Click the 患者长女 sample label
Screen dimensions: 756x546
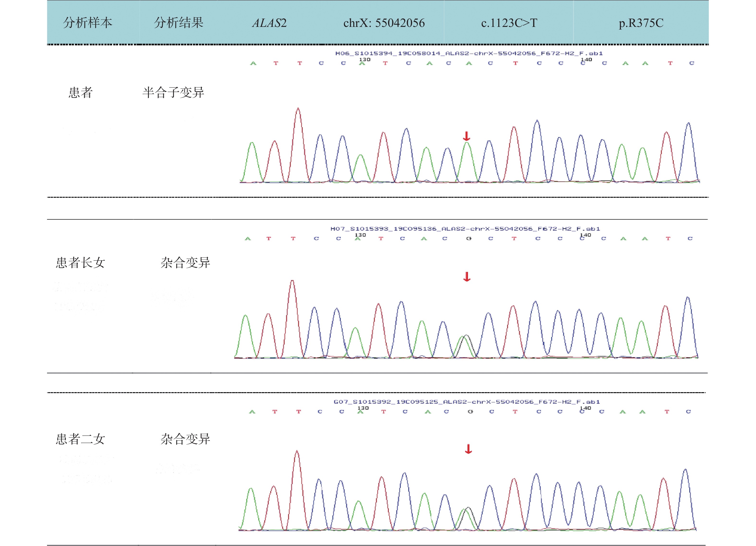pyautogui.click(x=80, y=263)
